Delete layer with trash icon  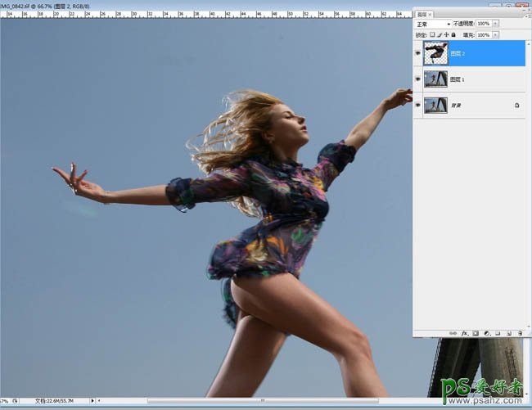[519, 334]
